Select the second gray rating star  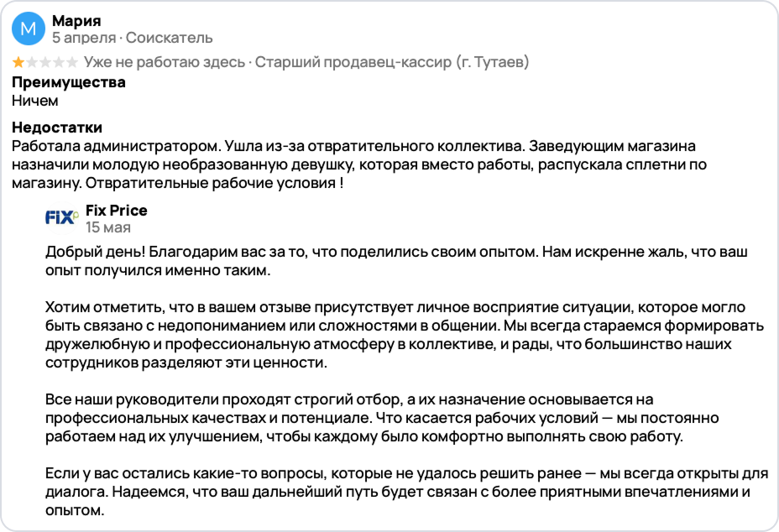point(32,62)
